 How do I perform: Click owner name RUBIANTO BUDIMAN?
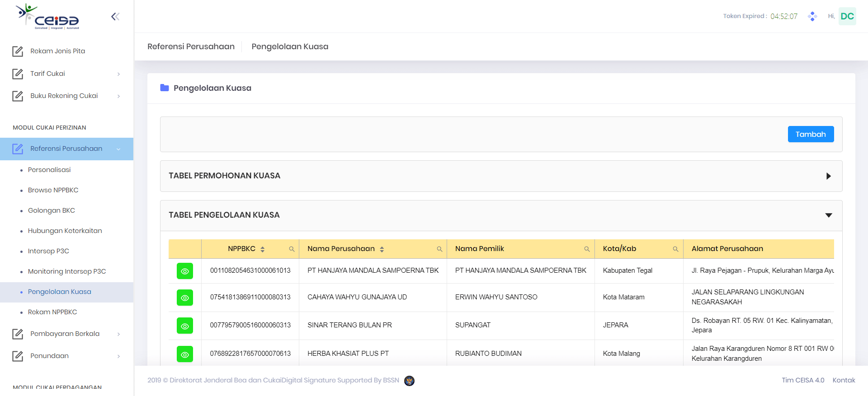point(488,354)
